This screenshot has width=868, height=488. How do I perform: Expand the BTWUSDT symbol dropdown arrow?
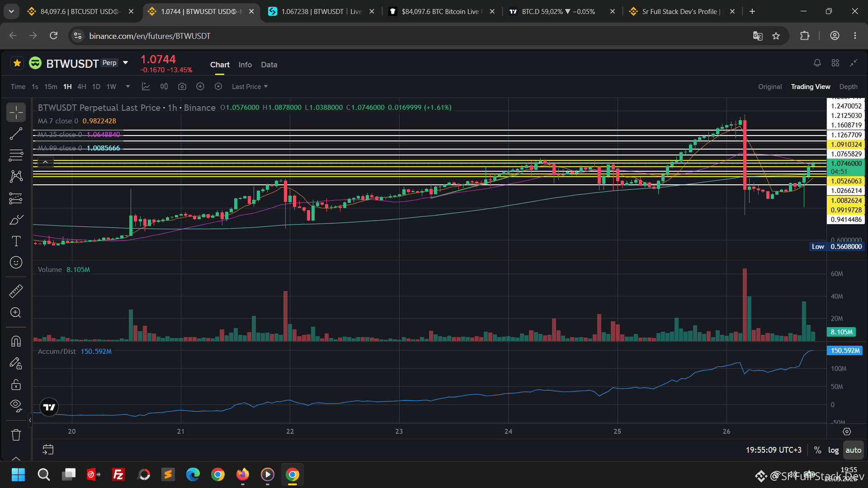point(126,63)
